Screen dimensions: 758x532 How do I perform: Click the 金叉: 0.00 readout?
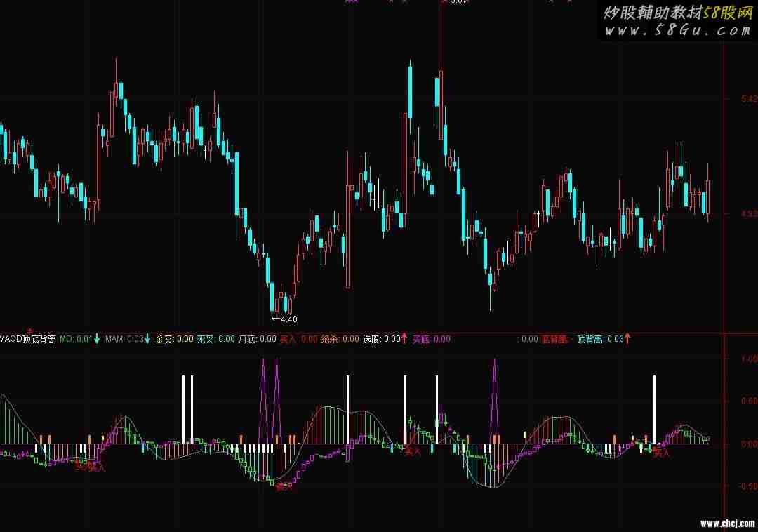click(175, 339)
